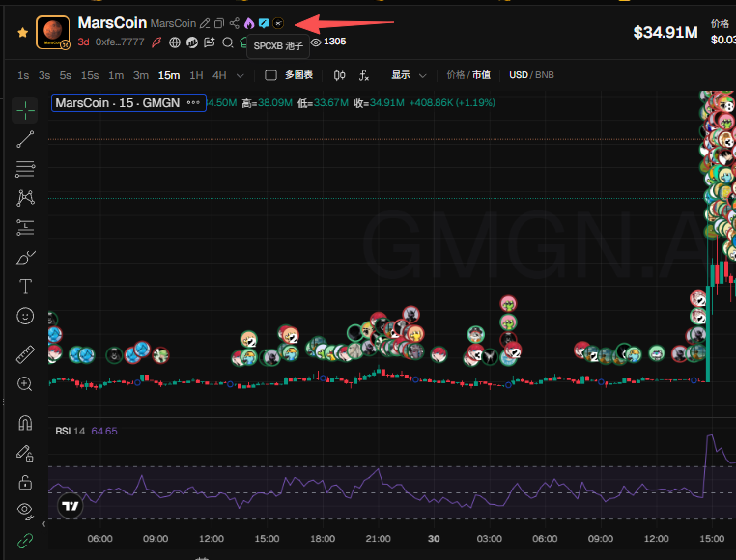Click the red feather icon

[156, 42]
